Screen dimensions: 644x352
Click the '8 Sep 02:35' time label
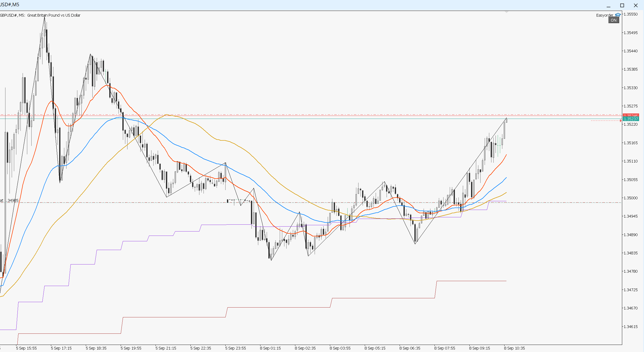tap(305, 348)
